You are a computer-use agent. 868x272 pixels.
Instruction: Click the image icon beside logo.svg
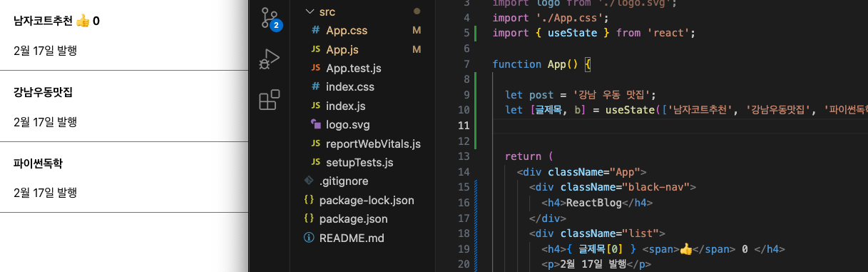[x=315, y=124]
